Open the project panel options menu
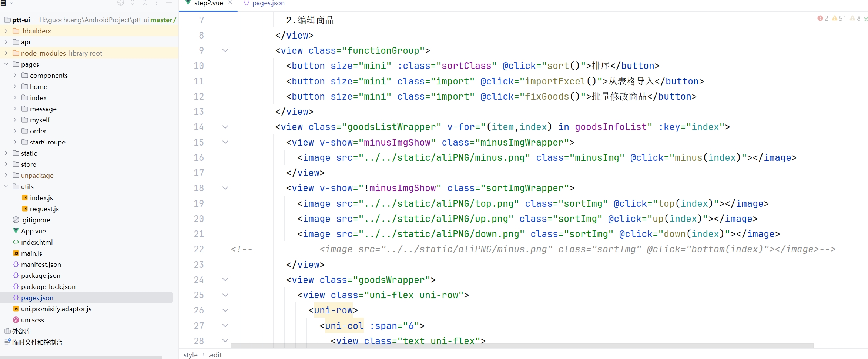868x359 pixels. tap(157, 3)
